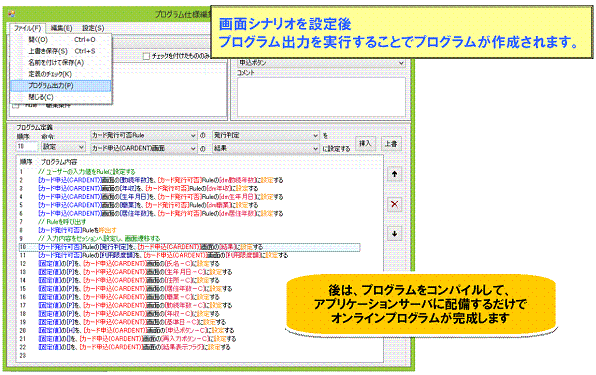Choose 閉じる(C) menu item
This screenshot has height=375, width=596.
click(x=61, y=97)
